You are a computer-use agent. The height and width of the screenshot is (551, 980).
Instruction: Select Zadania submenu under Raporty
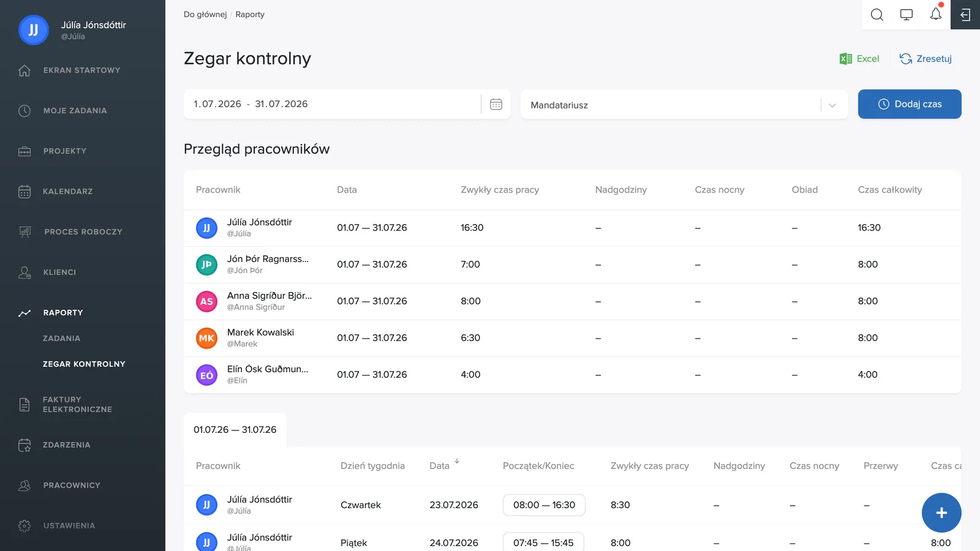pyautogui.click(x=61, y=339)
